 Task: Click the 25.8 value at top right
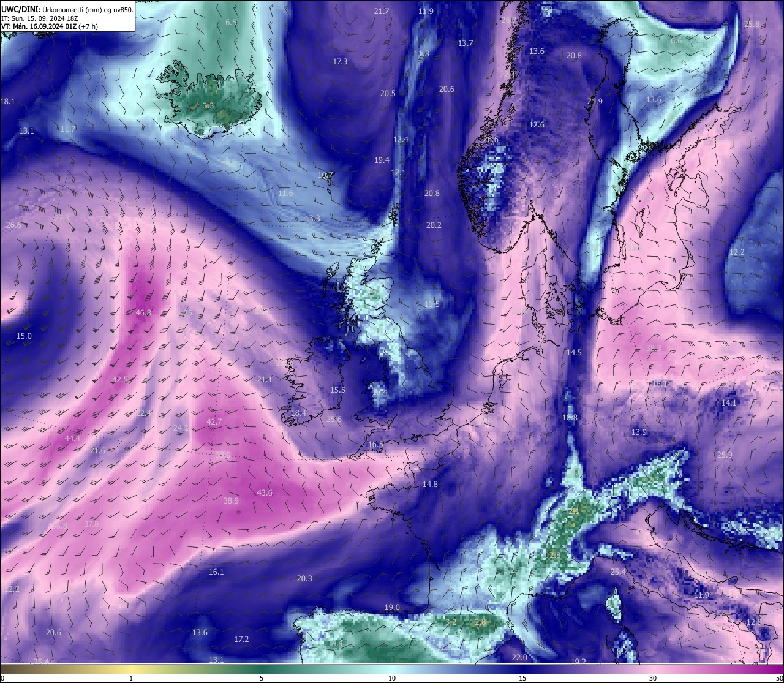(x=752, y=24)
